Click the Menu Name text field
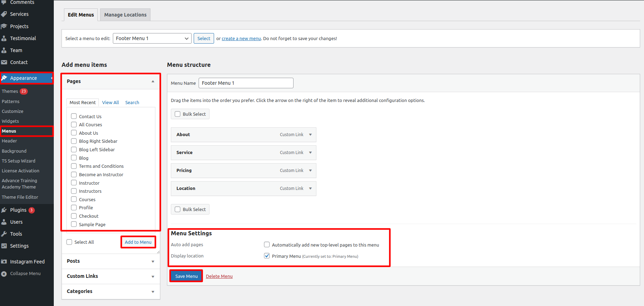Screen dimensions: 644x306 (x=246, y=83)
